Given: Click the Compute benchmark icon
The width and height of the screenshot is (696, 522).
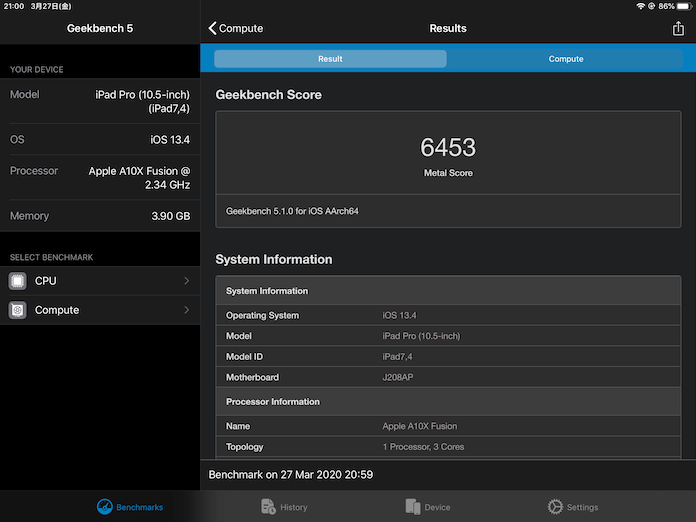Looking at the screenshot, I should click(17, 310).
